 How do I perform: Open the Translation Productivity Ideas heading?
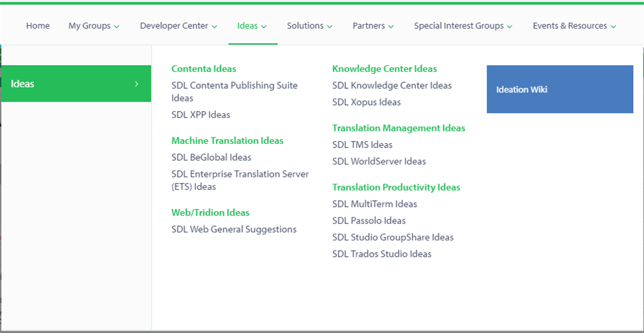tap(397, 187)
